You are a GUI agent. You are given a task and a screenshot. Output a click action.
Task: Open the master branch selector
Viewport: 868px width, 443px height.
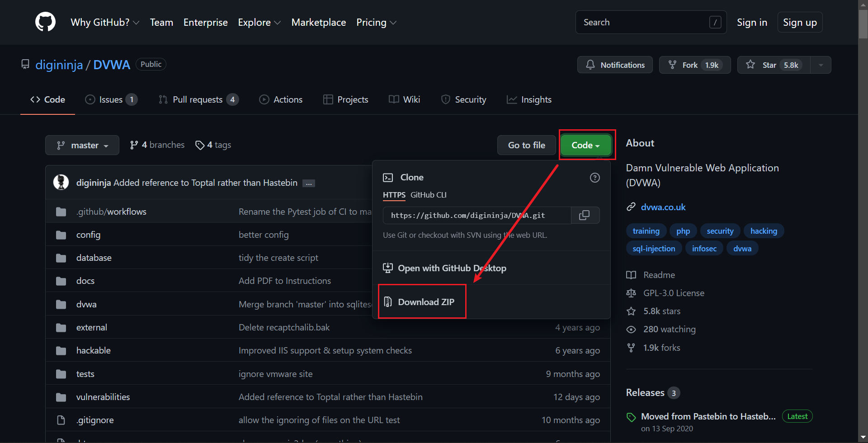[82, 145]
